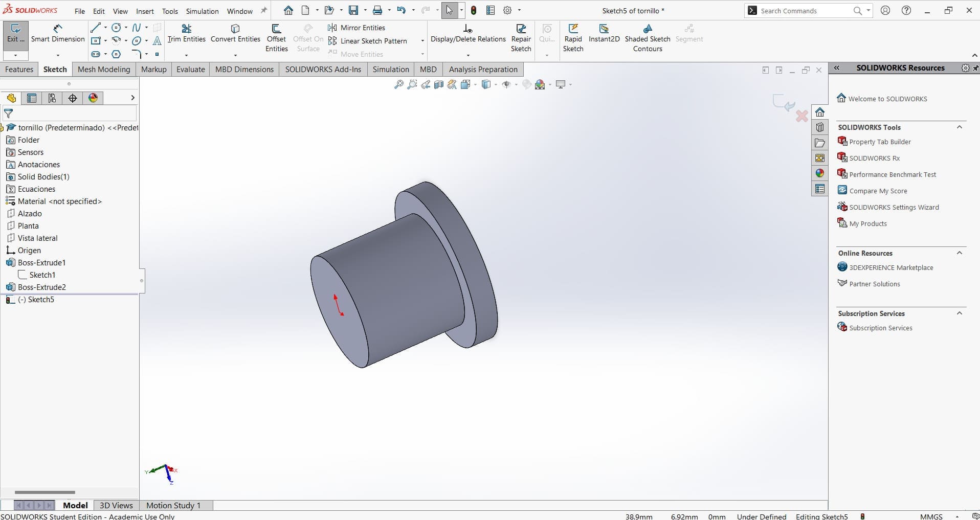Image resolution: width=980 pixels, height=520 pixels.
Task: Activate Convert Entities tool
Action: [235, 34]
